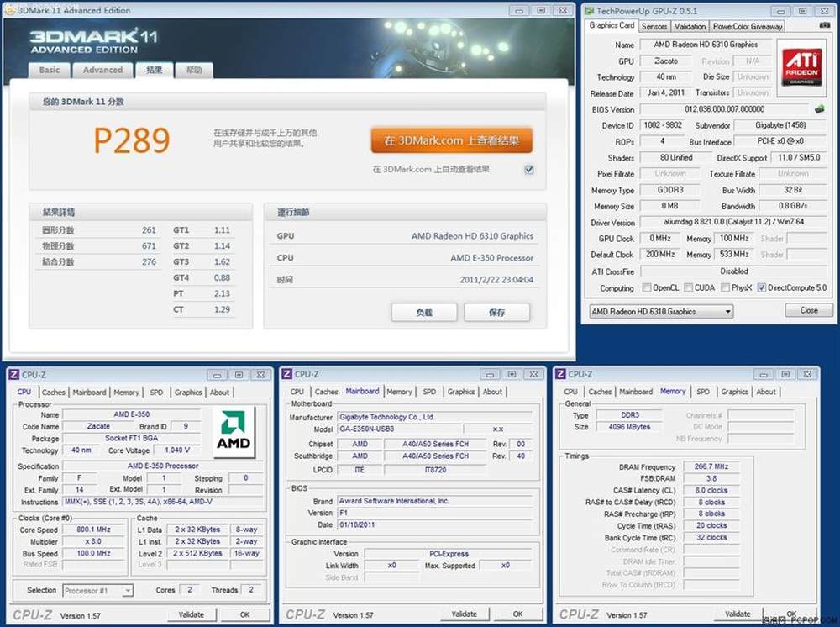
Task: Click the green BIOS save chip icon
Action: pos(819,109)
